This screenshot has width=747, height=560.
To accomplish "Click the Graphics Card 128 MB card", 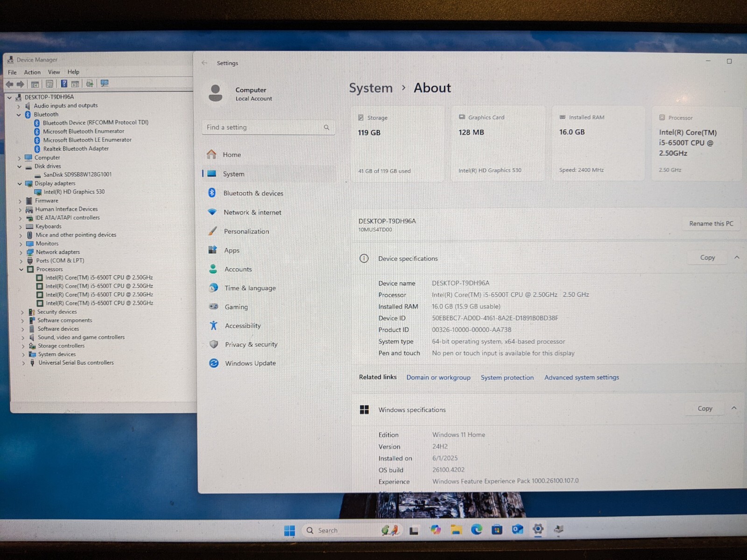I will pos(498,144).
